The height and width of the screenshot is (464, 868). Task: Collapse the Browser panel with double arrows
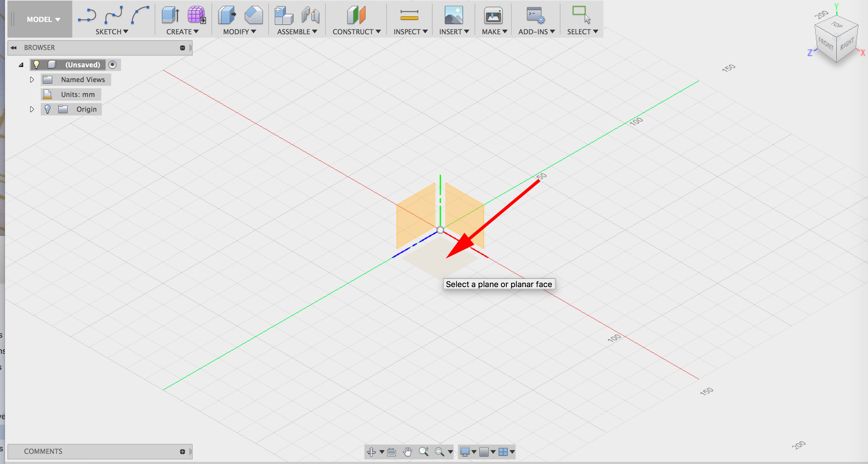pyautogui.click(x=14, y=48)
